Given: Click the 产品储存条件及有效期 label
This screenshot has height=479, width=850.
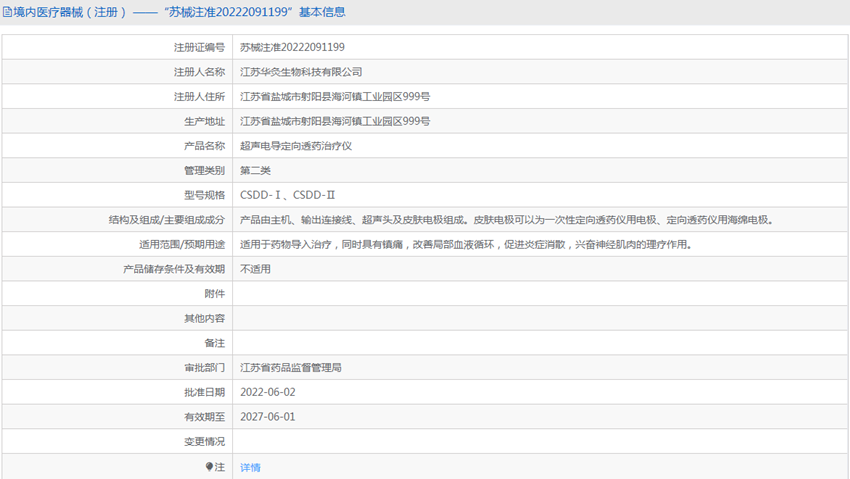Looking at the screenshot, I should (x=173, y=269).
